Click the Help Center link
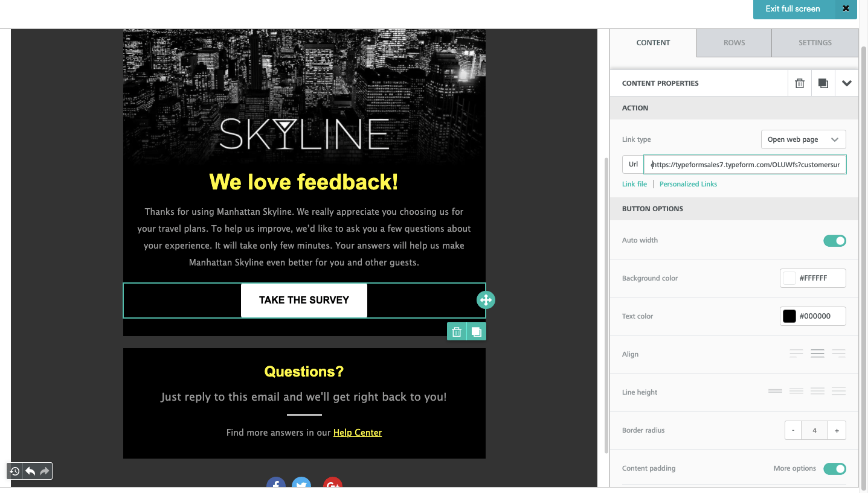This screenshot has height=493, width=868. 358,432
